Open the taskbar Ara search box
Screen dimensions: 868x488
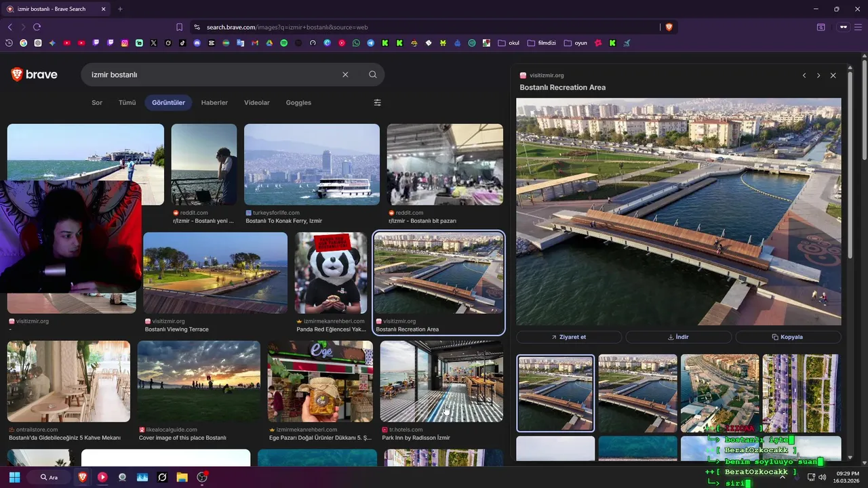(50, 477)
